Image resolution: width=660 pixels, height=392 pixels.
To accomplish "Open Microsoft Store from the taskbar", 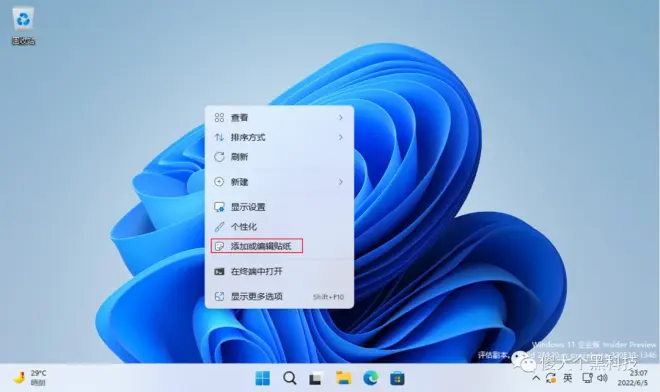I will pos(397,379).
